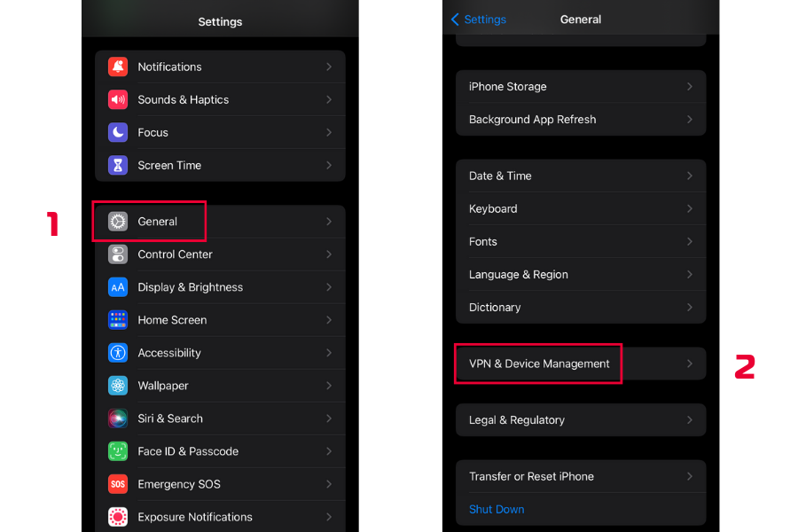Tap the red Notifications bell icon
This screenshot has height=532, width=798.
[x=118, y=66]
